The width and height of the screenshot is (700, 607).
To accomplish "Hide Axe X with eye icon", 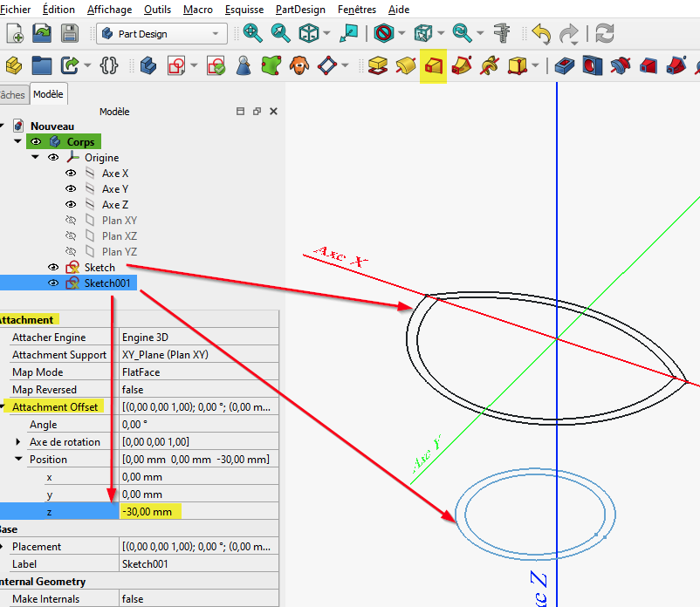I will click(71, 173).
